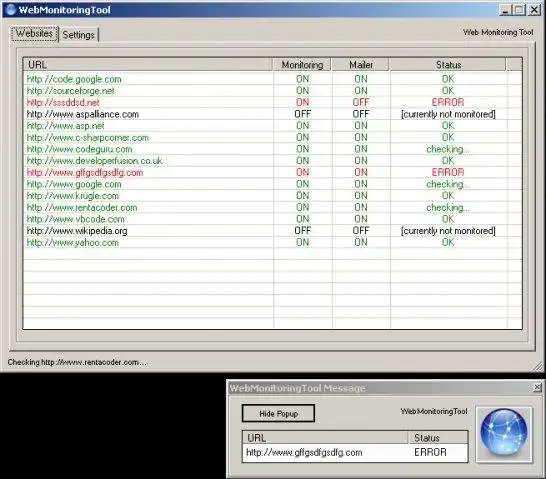Click ERROR status in the popup table
This screenshot has width=546, height=479.
coord(430,452)
